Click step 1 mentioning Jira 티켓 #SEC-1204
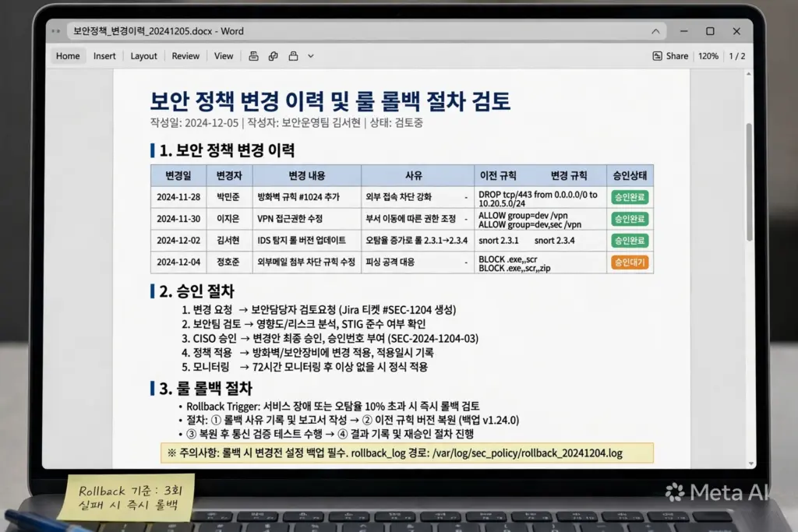This screenshot has height=532, width=798. [x=319, y=310]
